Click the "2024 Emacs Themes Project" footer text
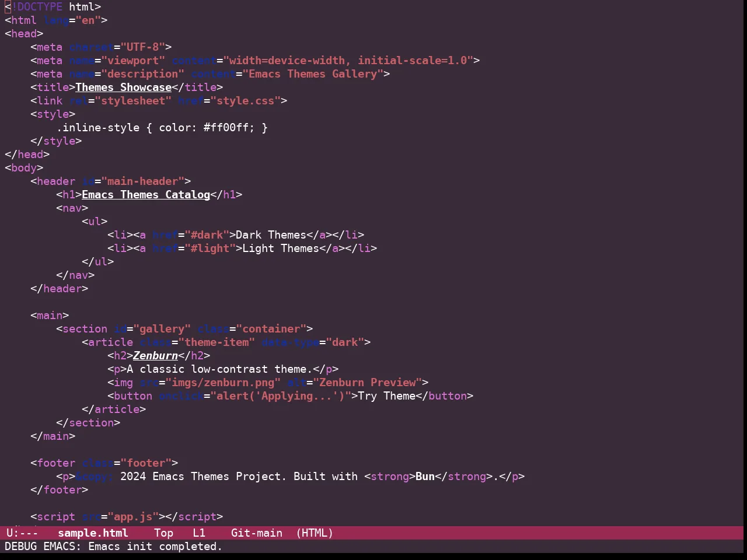The image size is (747, 560). point(201,477)
